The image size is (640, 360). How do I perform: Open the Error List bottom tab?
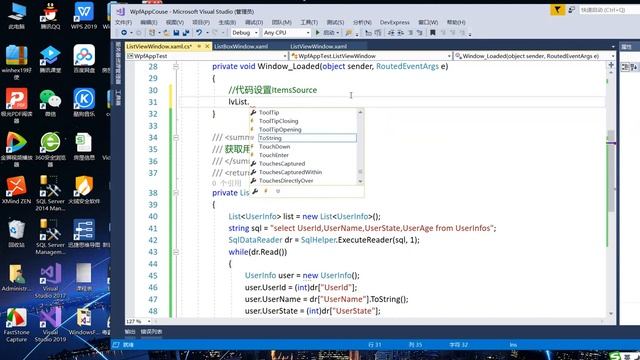151,332
